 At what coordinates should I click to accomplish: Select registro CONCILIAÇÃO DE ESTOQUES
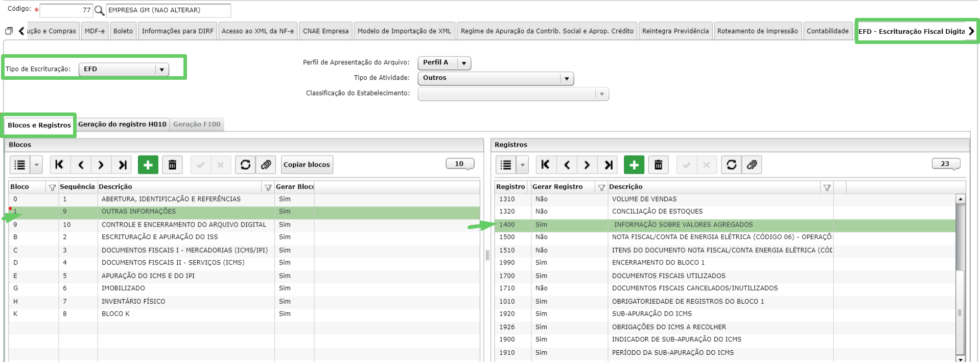(x=725, y=211)
